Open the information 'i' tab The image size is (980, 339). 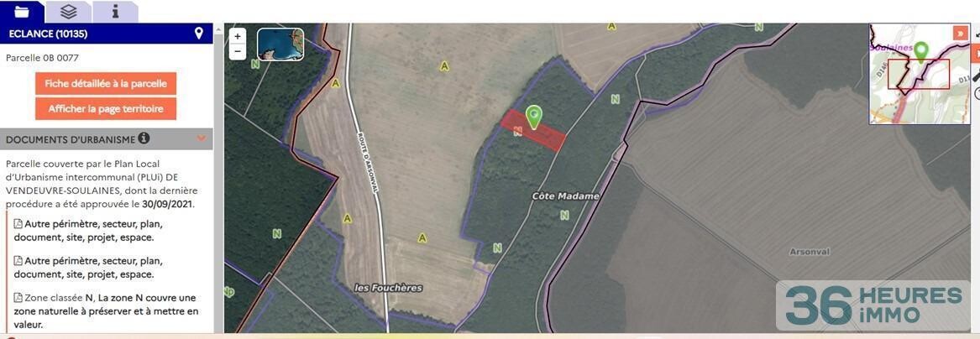click(116, 11)
